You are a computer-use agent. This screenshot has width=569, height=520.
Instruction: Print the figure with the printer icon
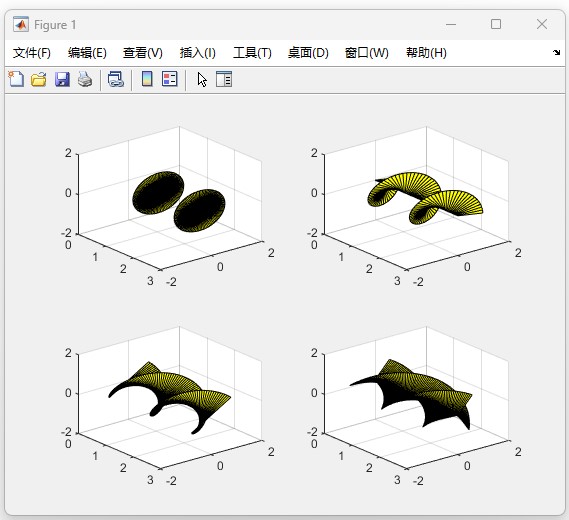(85, 79)
